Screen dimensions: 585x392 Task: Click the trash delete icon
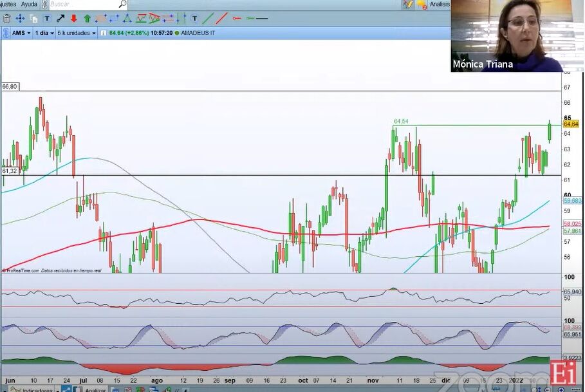[6, 19]
